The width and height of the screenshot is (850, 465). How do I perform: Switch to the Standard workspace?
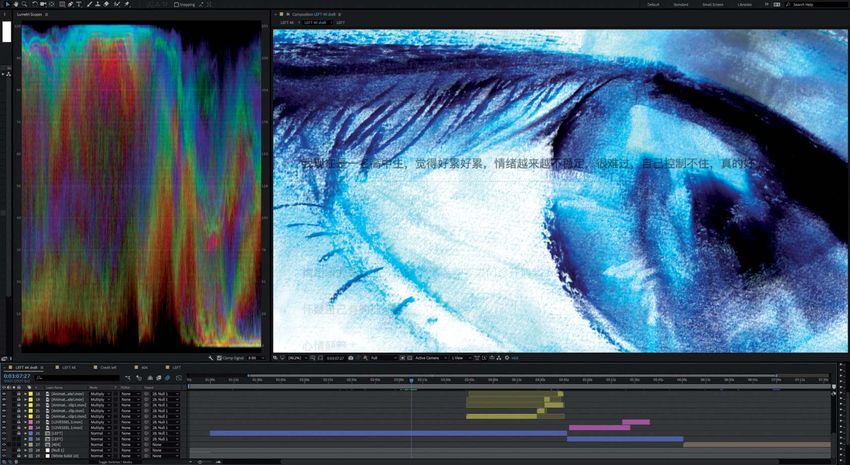coord(681,4)
